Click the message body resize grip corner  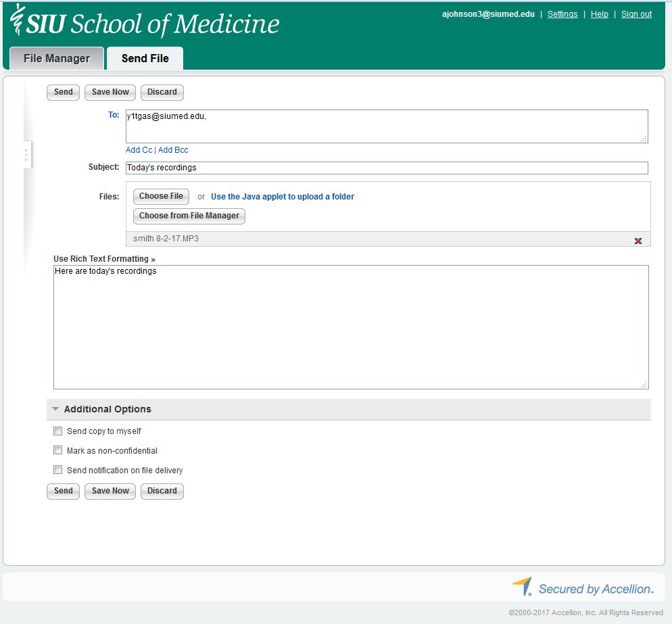click(x=644, y=385)
